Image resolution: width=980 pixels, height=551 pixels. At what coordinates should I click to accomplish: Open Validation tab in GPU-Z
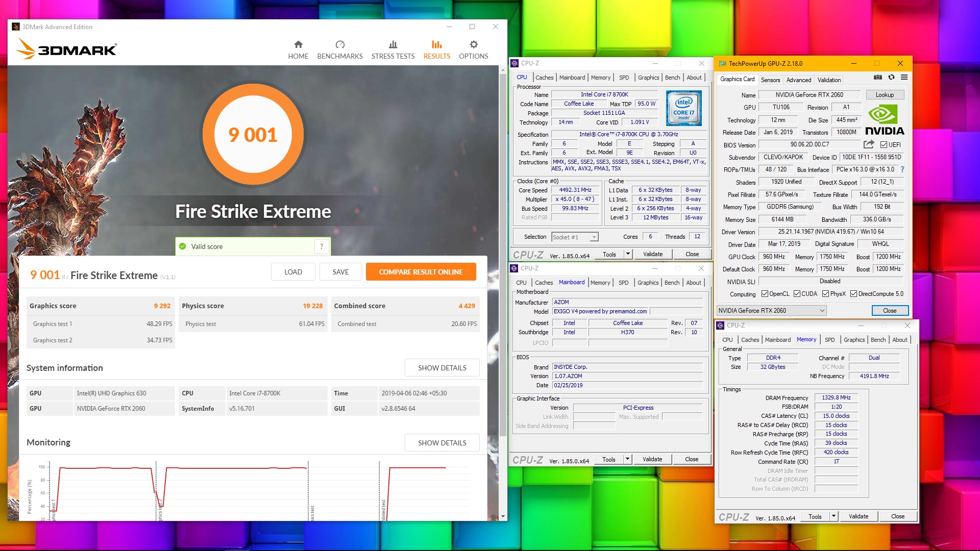[829, 80]
